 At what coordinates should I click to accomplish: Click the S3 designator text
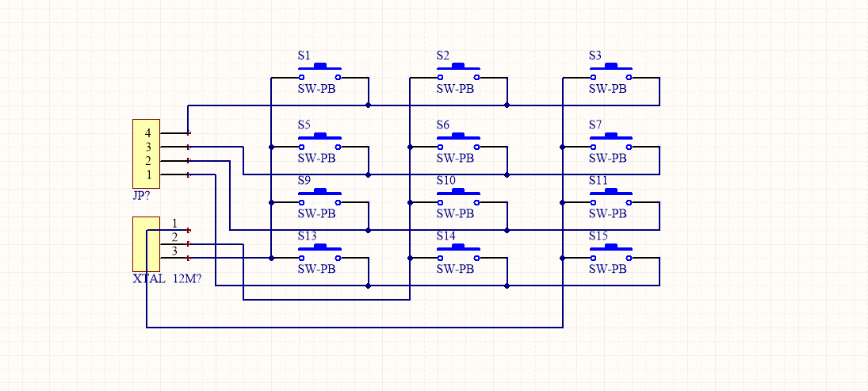coord(595,56)
